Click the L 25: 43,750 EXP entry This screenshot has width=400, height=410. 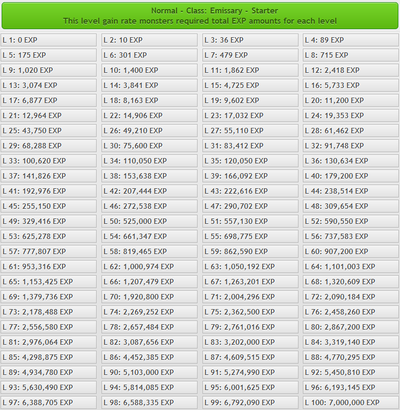(x=49, y=131)
